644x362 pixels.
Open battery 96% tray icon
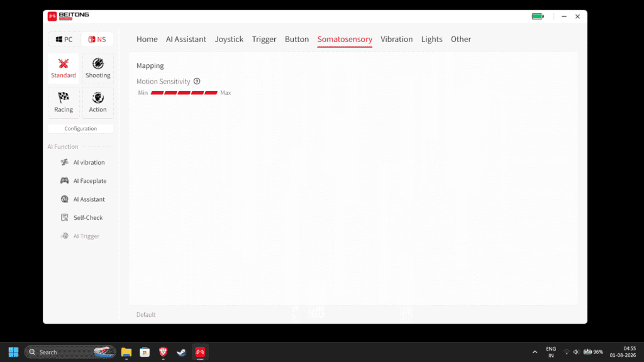coord(593,352)
